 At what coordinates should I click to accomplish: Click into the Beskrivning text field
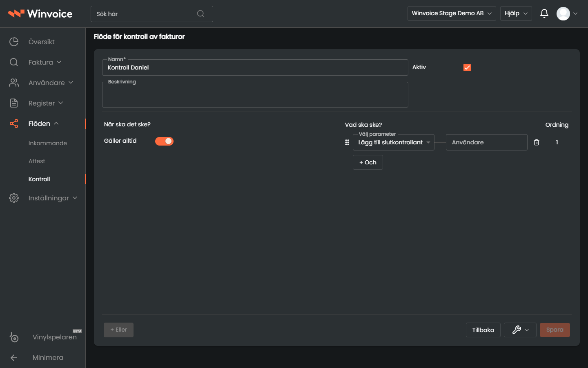(x=255, y=95)
